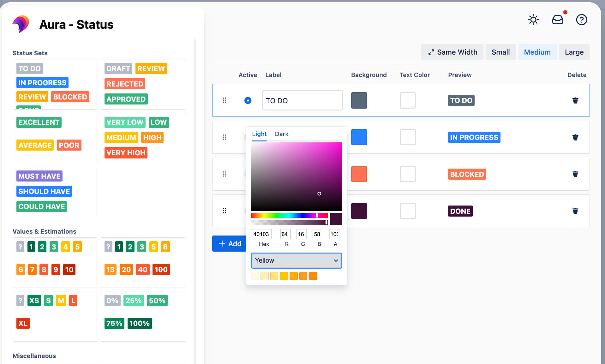Grab the drag handle of the IN PROGRESS row
Viewport: 605px width, 364px height.
click(225, 137)
